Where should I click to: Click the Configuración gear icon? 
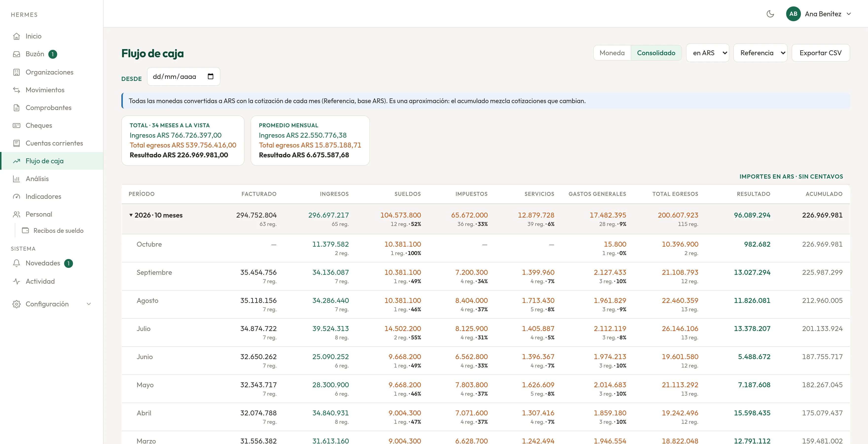(17, 304)
